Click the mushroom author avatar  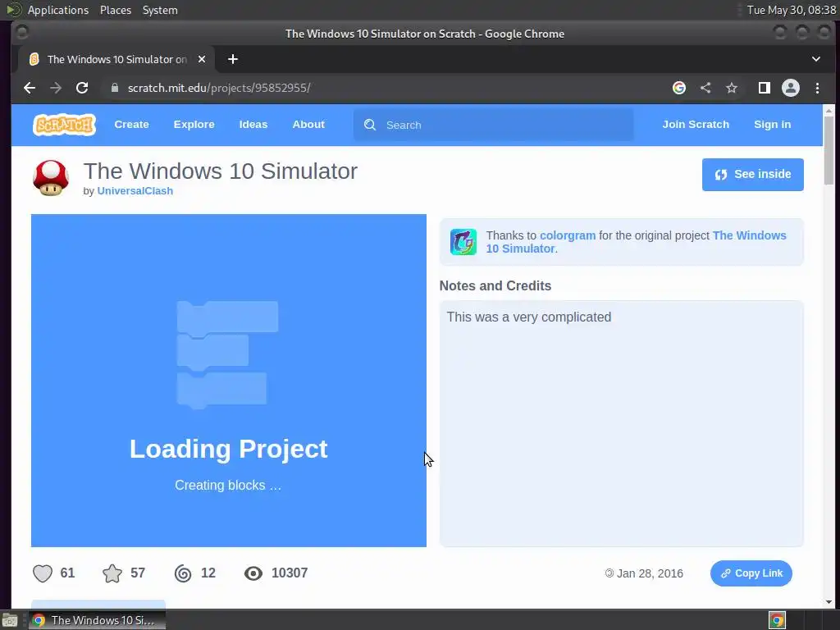(50, 178)
